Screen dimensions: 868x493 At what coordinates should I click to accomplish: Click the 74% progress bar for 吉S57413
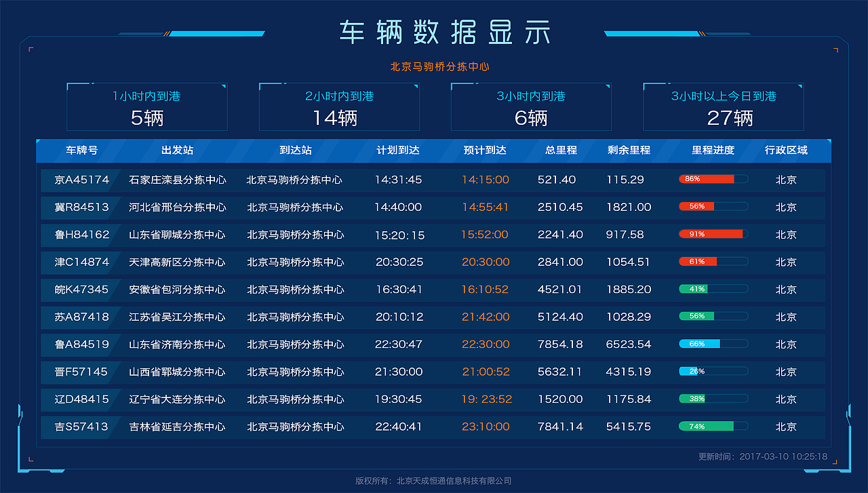tap(713, 426)
